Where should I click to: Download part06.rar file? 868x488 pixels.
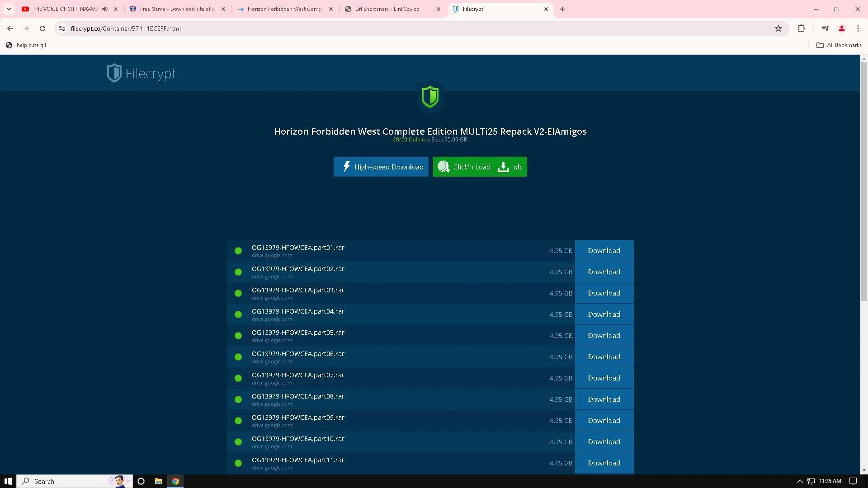pyautogui.click(x=604, y=357)
